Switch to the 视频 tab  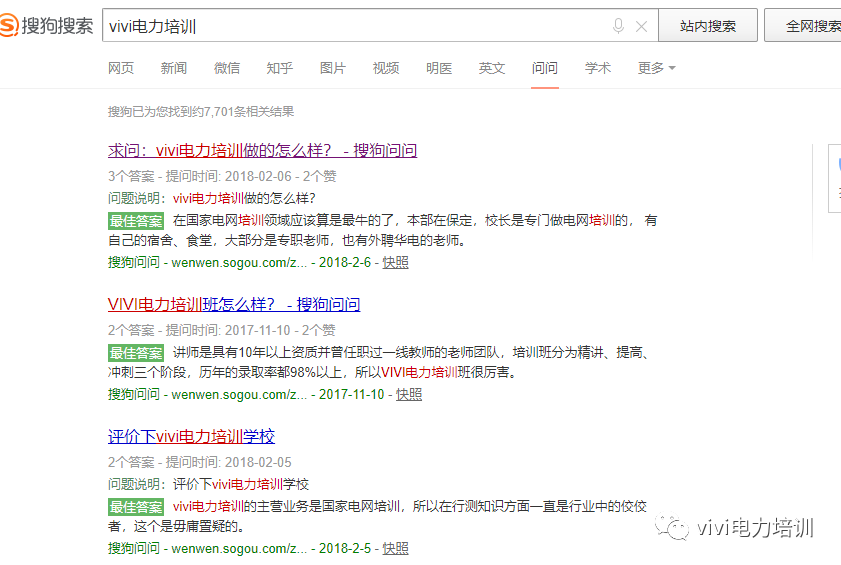tap(386, 68)
